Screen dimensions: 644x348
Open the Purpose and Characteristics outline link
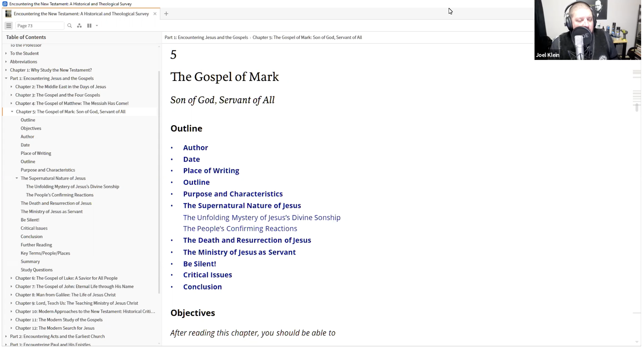(233, 194)
